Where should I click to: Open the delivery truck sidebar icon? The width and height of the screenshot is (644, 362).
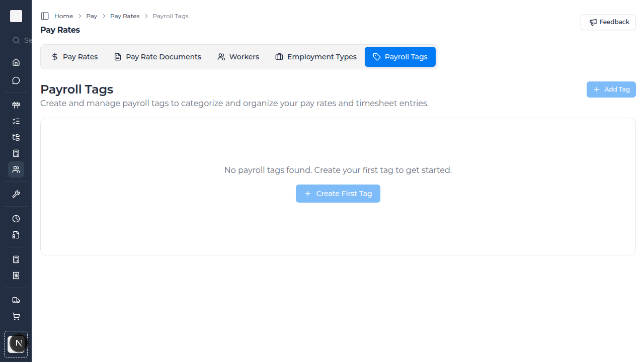pos(16,300)
